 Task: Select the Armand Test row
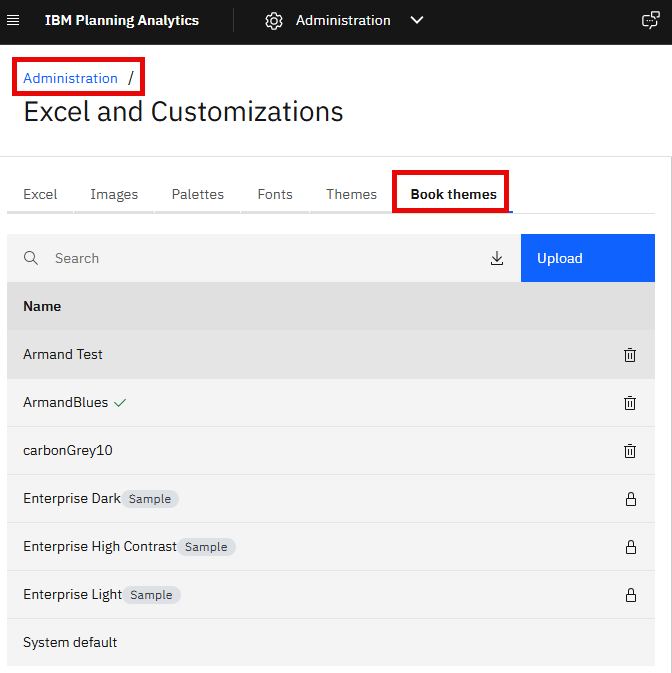tap(331, 355)
